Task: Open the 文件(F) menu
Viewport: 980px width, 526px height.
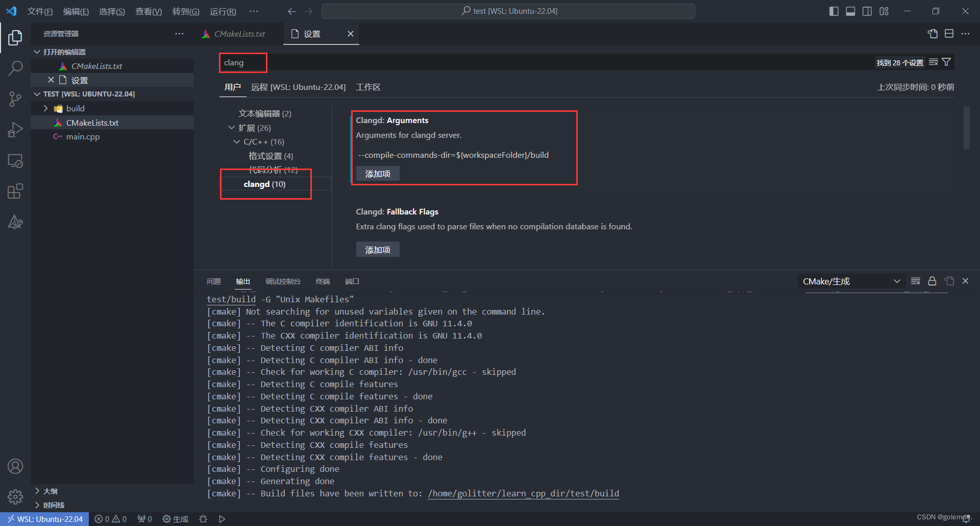Action: (x=40, y=11)
